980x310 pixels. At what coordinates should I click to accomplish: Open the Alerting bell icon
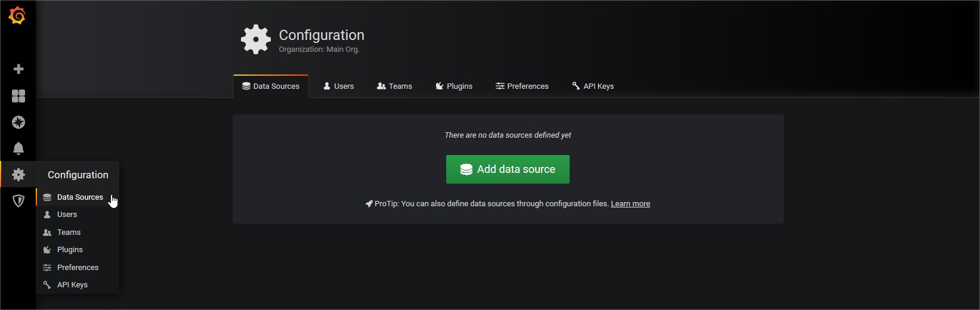pyautogui.click(x=18, y=148)
